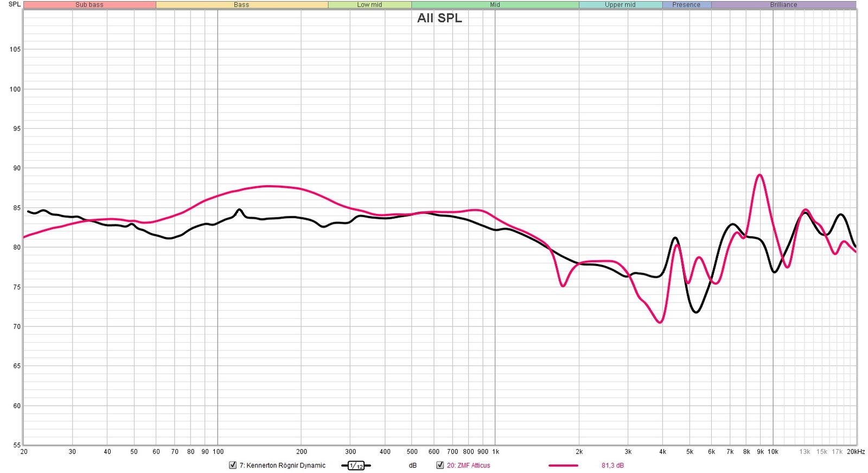This screenshot has width=868, height=473.
Task: Click the Brilliance band header
Action: [x=783, y=5]
